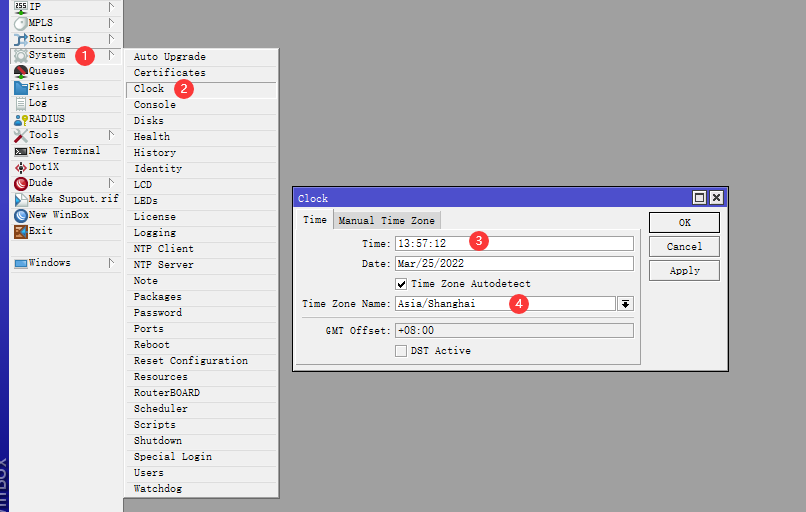The image size is (806, 512).
Task: Open Packages menu entry
Action: pyautogui.click(x=201, y=297)
